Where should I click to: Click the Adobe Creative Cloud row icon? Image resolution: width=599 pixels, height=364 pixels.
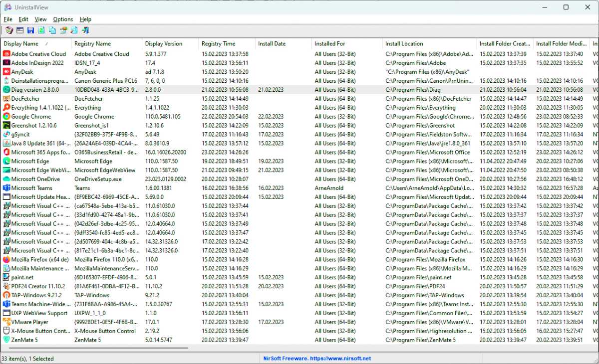(6, 54)
